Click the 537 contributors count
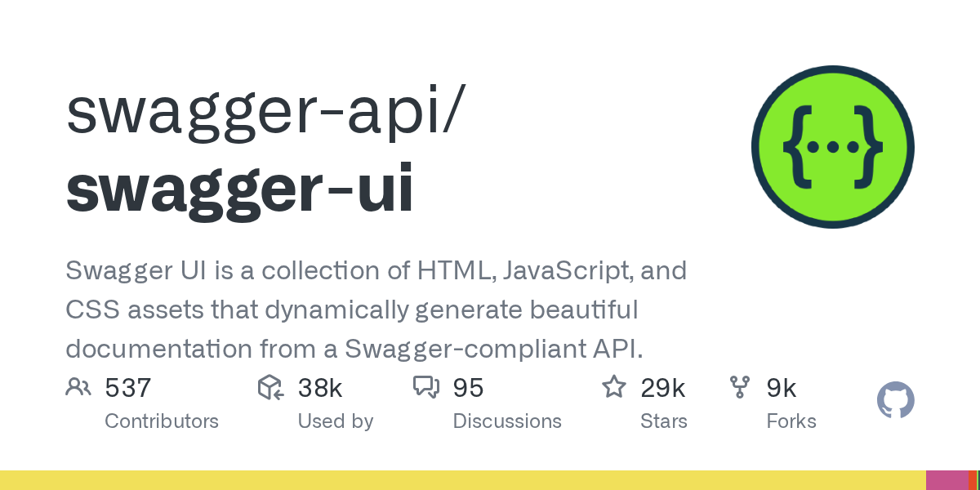 point(128,388)
